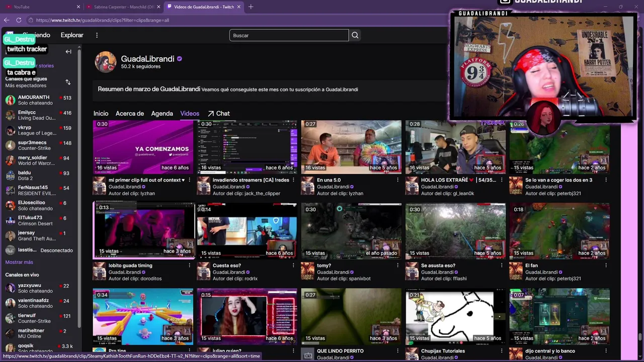Open mery_soldier channel in sidebar
The width and height of the screenshot is (644, 362).
[x=39, y=160]
